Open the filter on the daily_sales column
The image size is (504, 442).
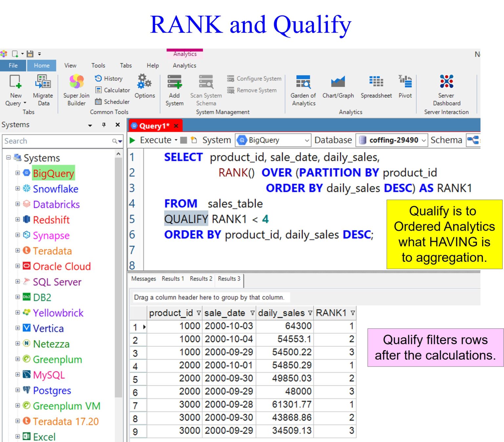[310, 313]
